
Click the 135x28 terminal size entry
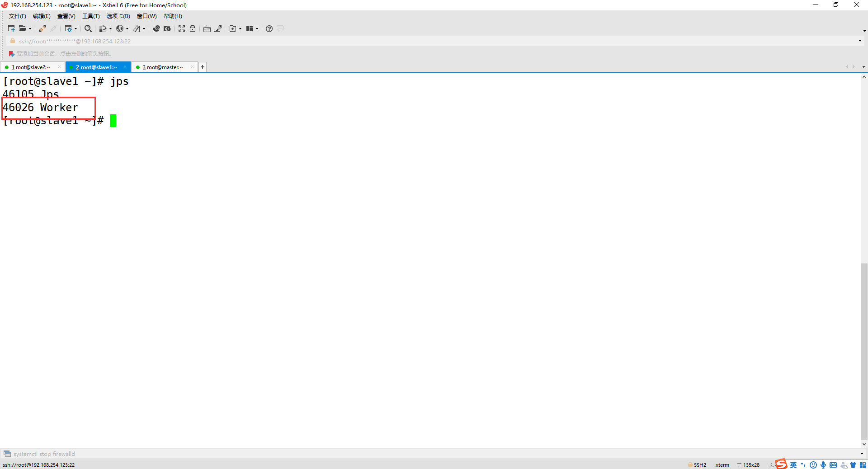749,465
